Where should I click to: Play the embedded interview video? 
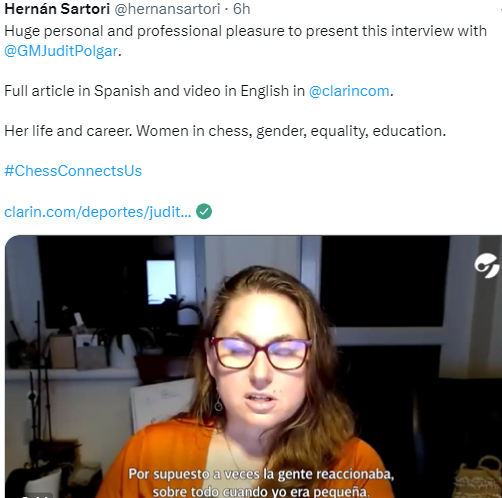[x=253, y=367]
